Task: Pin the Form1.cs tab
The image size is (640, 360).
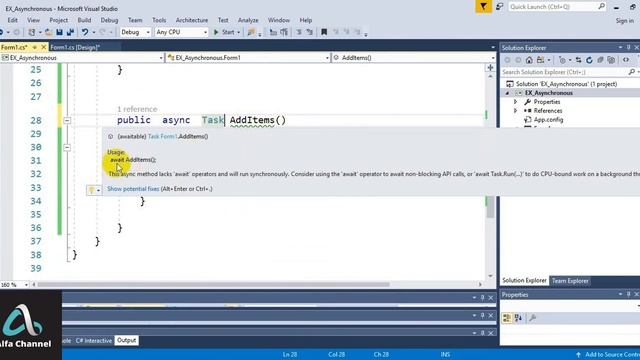Action: click(x=35, y=47)
